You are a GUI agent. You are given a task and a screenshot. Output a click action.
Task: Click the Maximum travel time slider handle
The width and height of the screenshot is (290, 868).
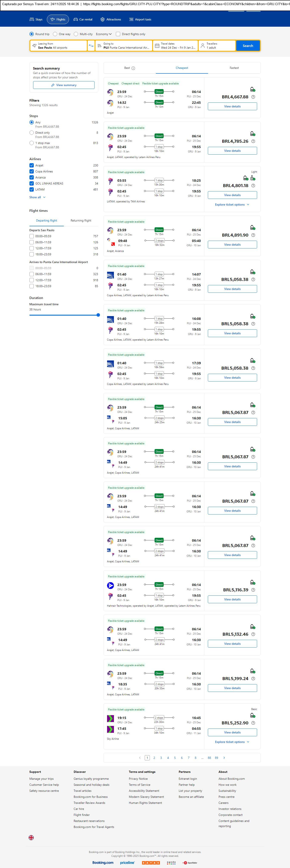coord(98,315)
